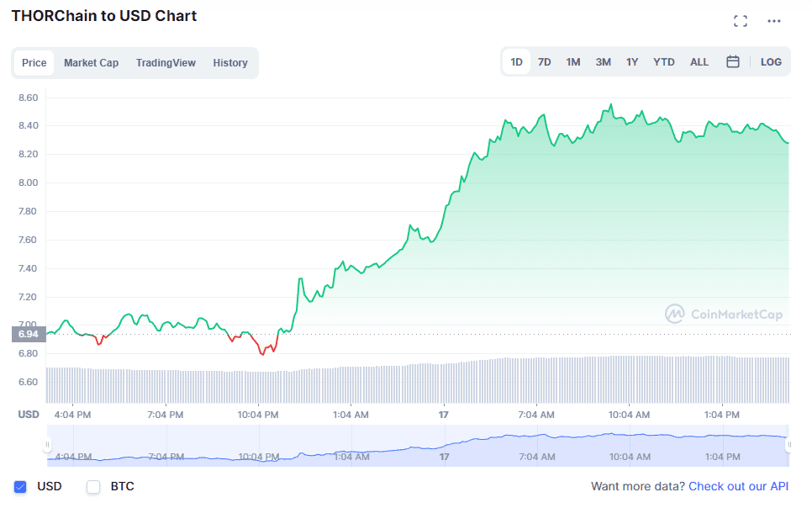The image size is (812, 508).
Task: Open the TradingView chart tab
Action: (166, 62)
